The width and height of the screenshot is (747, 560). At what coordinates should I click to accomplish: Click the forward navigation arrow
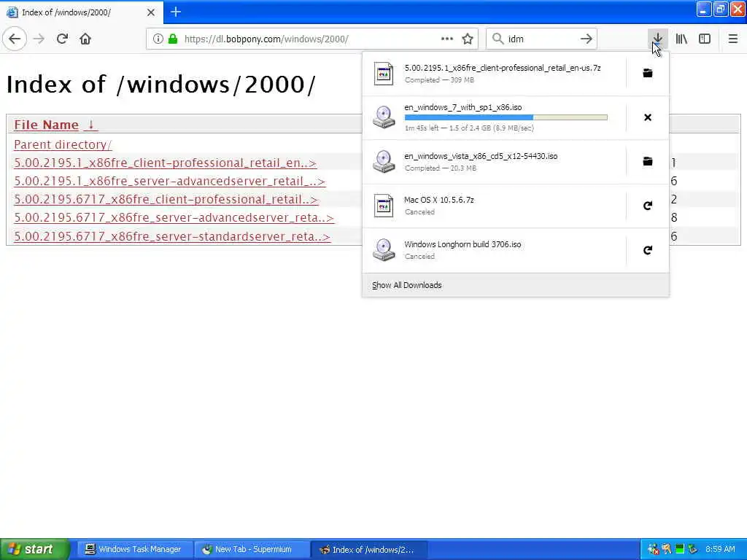[x=39, y=39]
